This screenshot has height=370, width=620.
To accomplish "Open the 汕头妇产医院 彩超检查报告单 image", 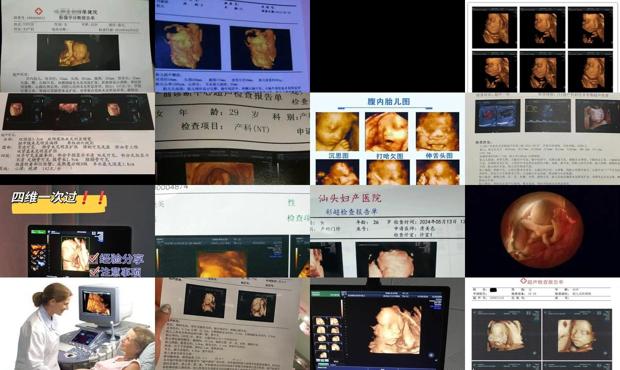I will 387,231.
